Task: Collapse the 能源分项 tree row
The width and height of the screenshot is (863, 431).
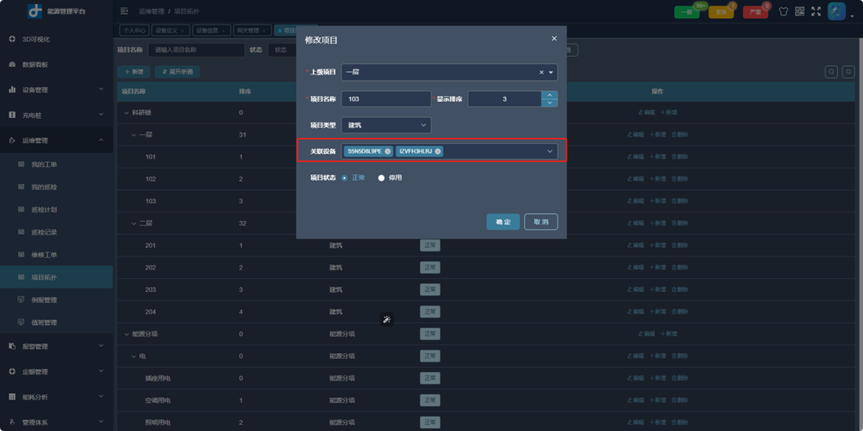Action: [x=128, y=334]
